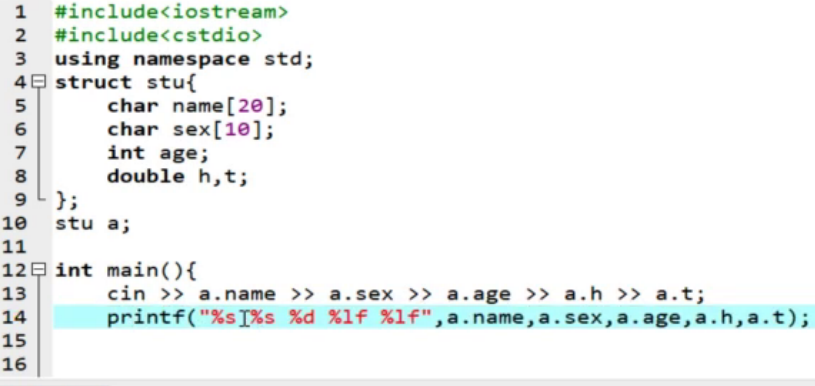This screenshot has height=386, width=815.
Task: Click the closing brace on line 9
Action: (x=61, y=199)
